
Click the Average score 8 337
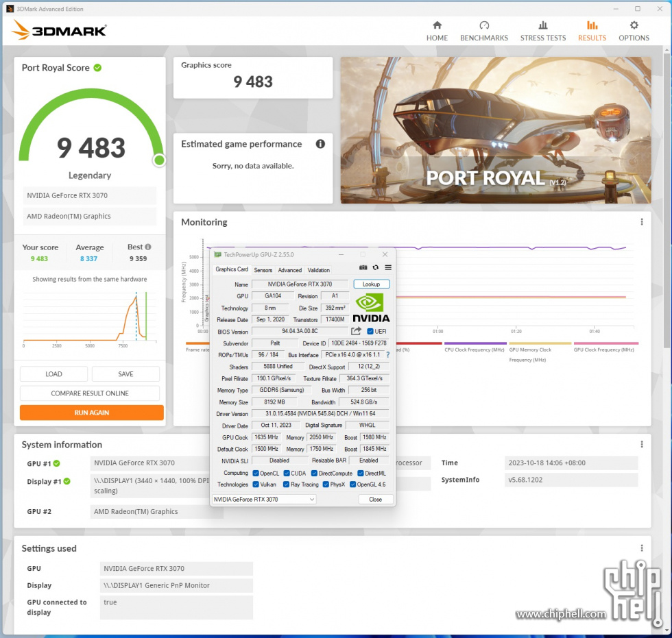pos(88,258)
